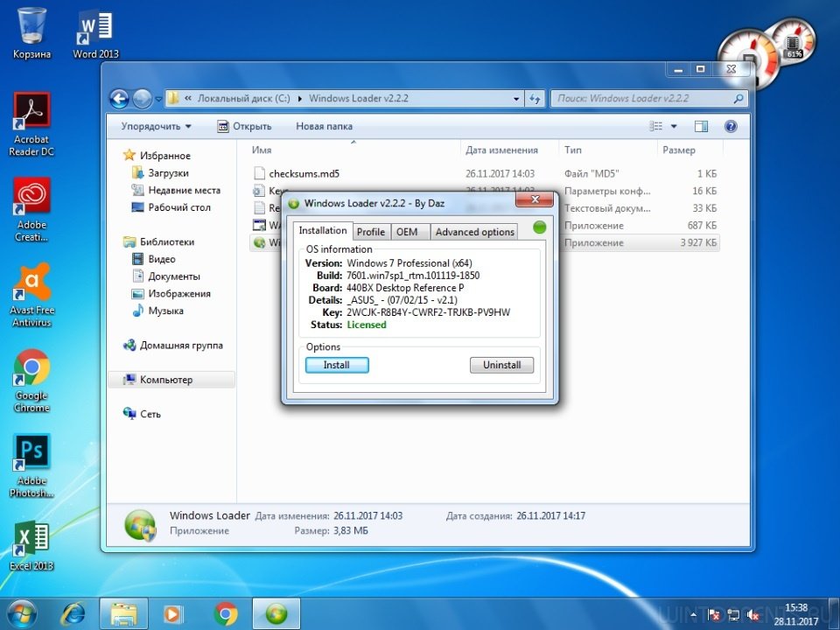Open the OEM tab
This screenshot has height=630, width=840.
[407, 232]
